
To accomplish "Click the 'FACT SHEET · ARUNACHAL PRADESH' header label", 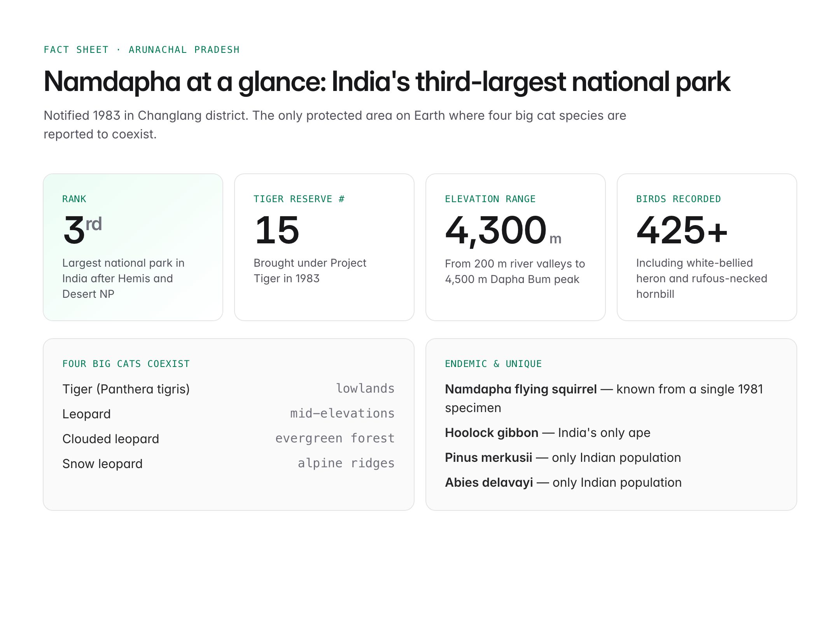I will tap(142, 50).
